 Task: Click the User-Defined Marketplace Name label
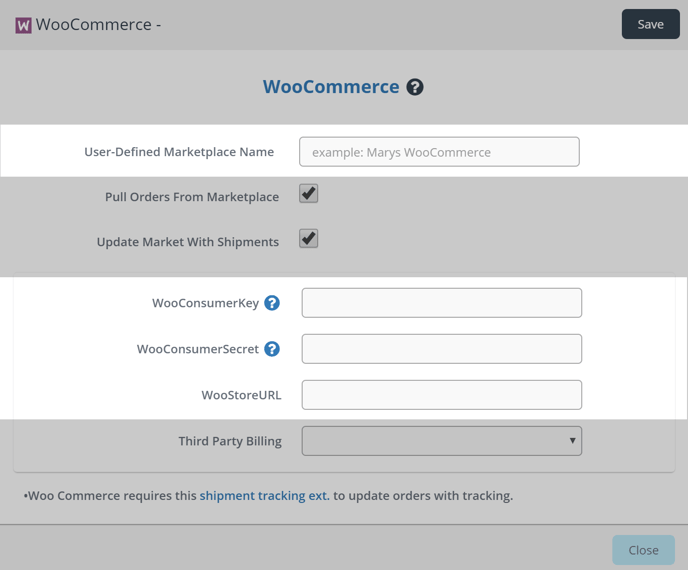(x=179, y=152)
